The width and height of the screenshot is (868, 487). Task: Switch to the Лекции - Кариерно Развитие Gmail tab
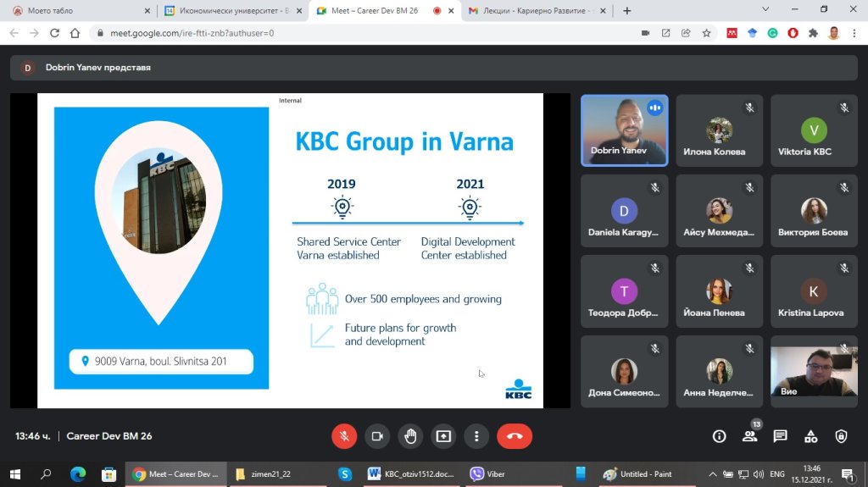534,11
